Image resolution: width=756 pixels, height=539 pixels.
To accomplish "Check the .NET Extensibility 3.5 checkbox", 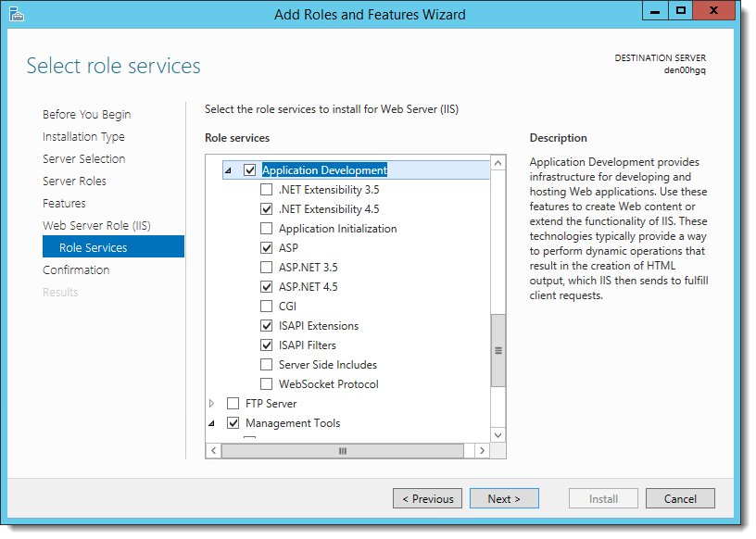I will tap(266, 190).
